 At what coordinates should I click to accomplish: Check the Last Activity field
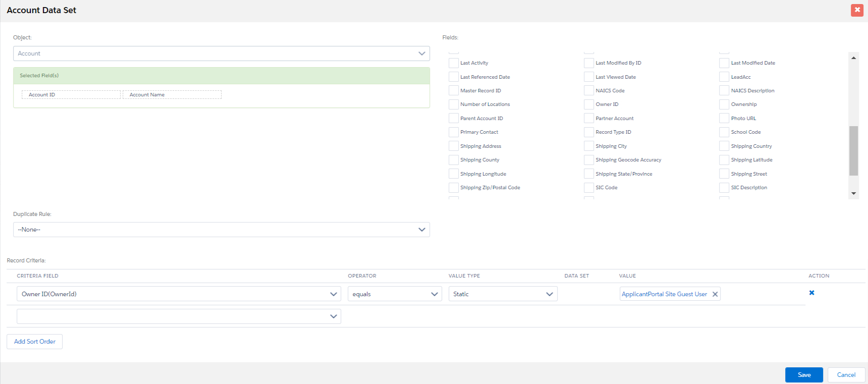point(453,63)
